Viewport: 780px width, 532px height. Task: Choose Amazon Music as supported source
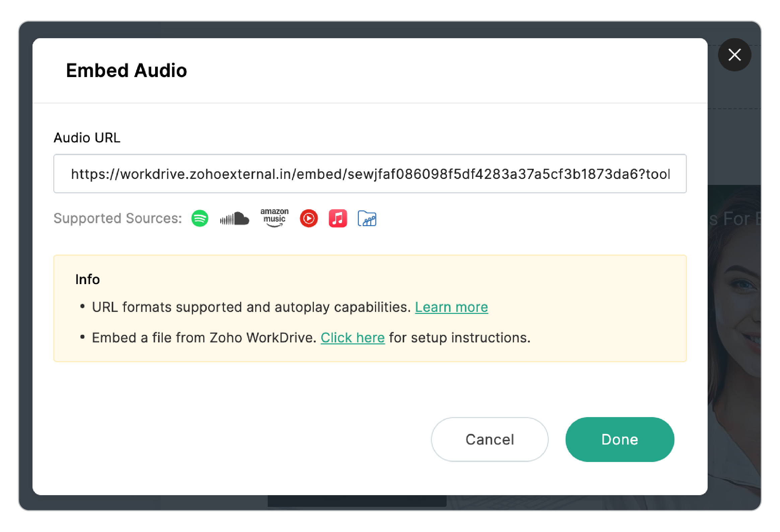pyautogui.click(x=274, y=218)
